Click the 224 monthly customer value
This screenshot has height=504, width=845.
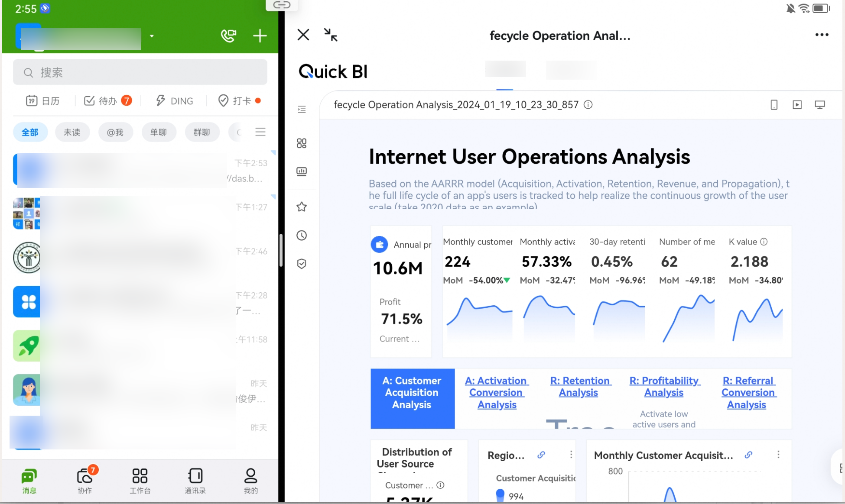click(x=458, y=262)
